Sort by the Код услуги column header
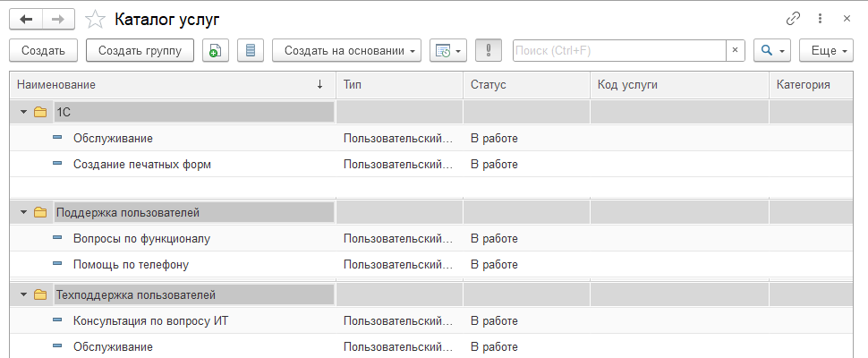The image size is (868, 358). pyautogui.click(x=680, y=85)
